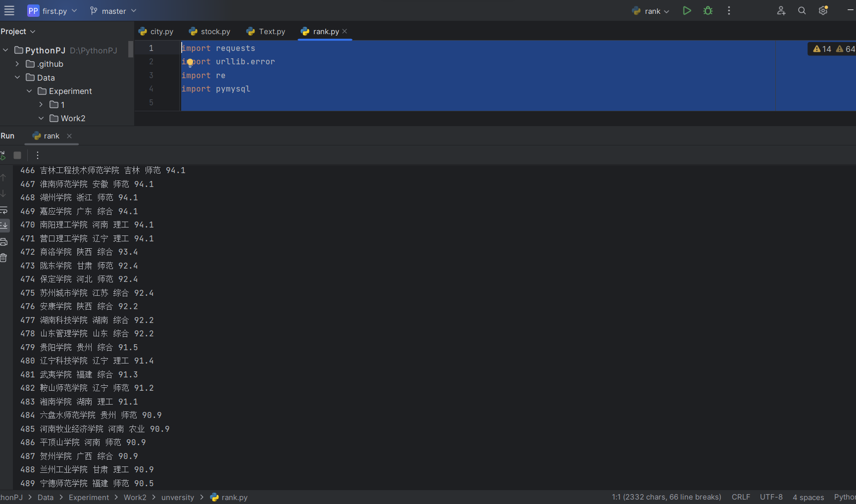Start debugging rank configuration
The height and width of the screenshot is (504, 856).
coord(708,10)
